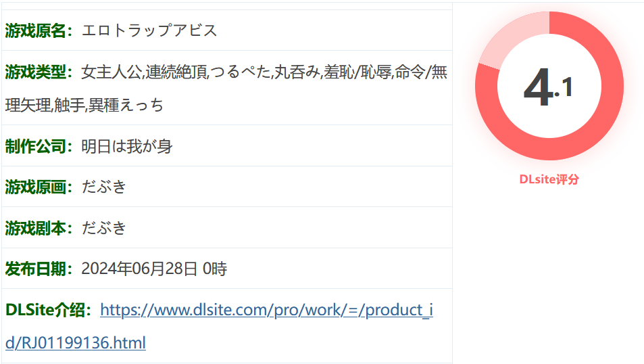Click the DLsite评分 label
This screenshot has width=644, height=364.
pos(549,179)
